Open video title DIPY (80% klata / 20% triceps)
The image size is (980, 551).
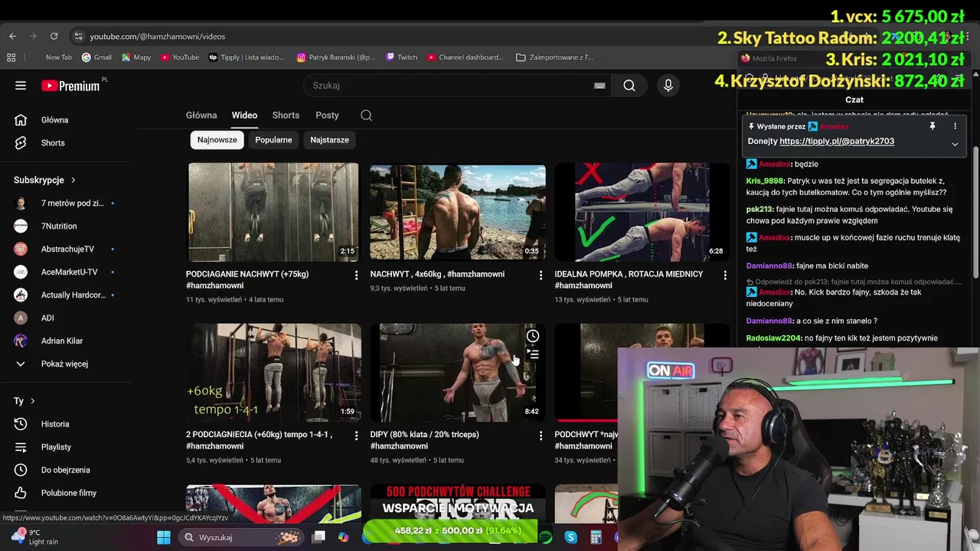click(425, 434)
